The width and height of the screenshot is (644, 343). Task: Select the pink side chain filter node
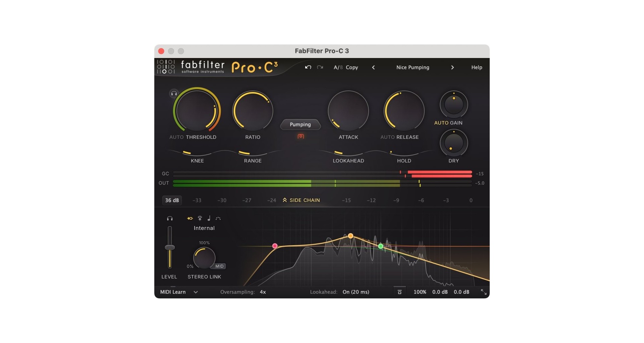pos(275,246)
